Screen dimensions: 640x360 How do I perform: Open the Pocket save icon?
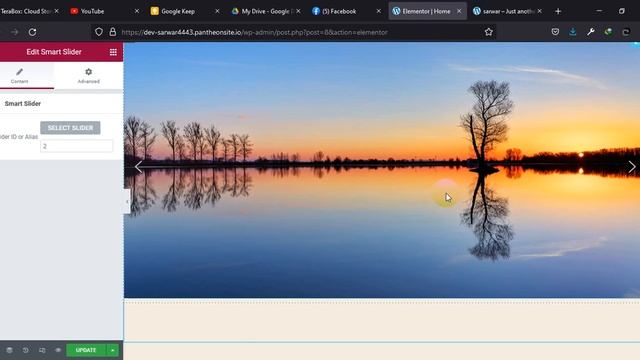pyautogui.click(x=555, y=32)
